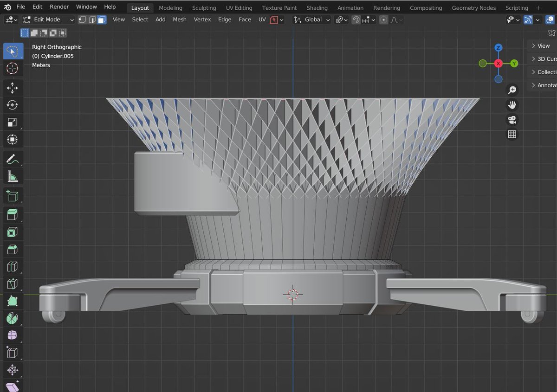Screen dimensions: 557x392
Task: Select the Edge Slide tool
Action: pos(13,353)
